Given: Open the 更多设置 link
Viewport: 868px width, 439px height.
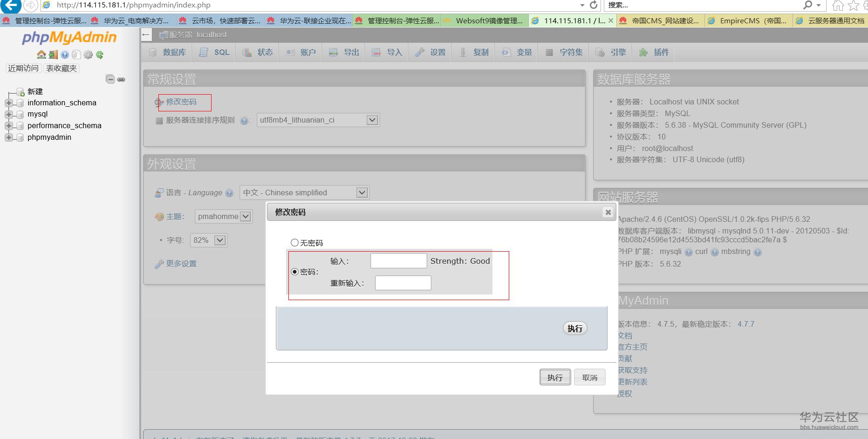Looking at the screenshot, I should click(x=181, y=264).
